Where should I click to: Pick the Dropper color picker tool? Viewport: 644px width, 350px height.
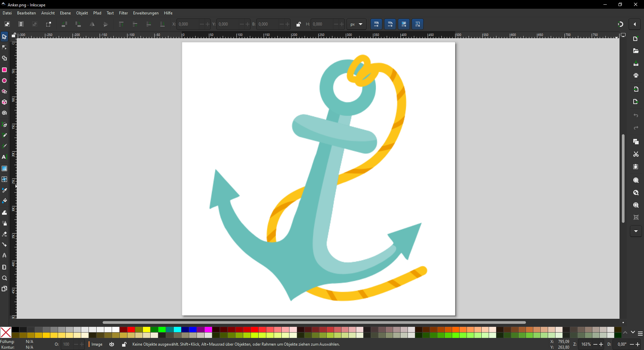pyautogui.click(x=4, y=190)
